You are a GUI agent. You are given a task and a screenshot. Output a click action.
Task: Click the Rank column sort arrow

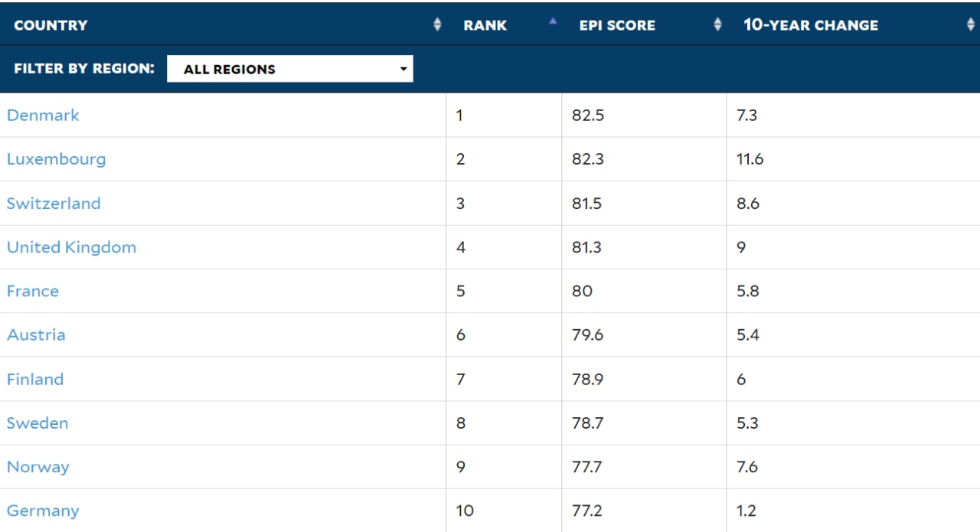[553, 21]
